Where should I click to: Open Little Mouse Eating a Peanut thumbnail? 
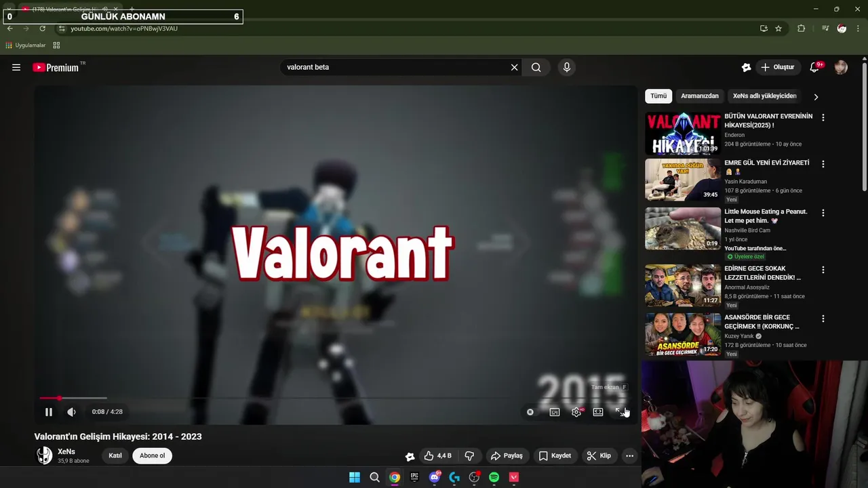(x=683, y=228)
